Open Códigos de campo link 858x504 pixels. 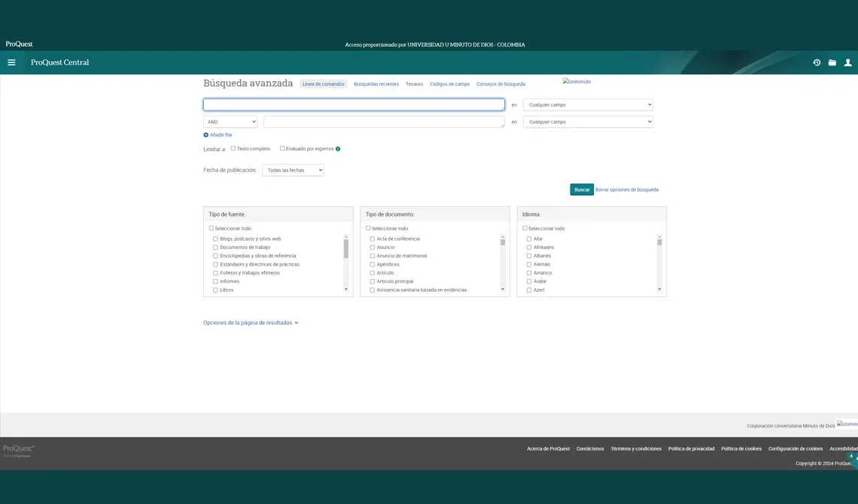450,84
